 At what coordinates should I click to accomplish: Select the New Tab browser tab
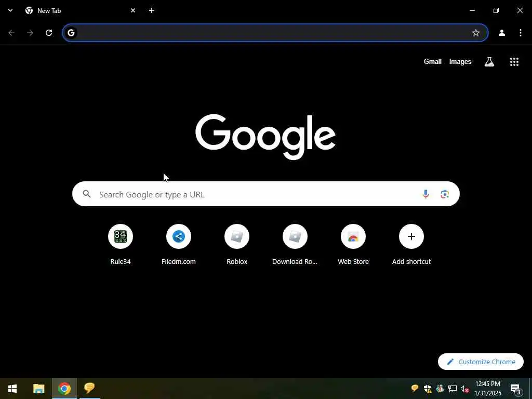[x=80, y=10]
